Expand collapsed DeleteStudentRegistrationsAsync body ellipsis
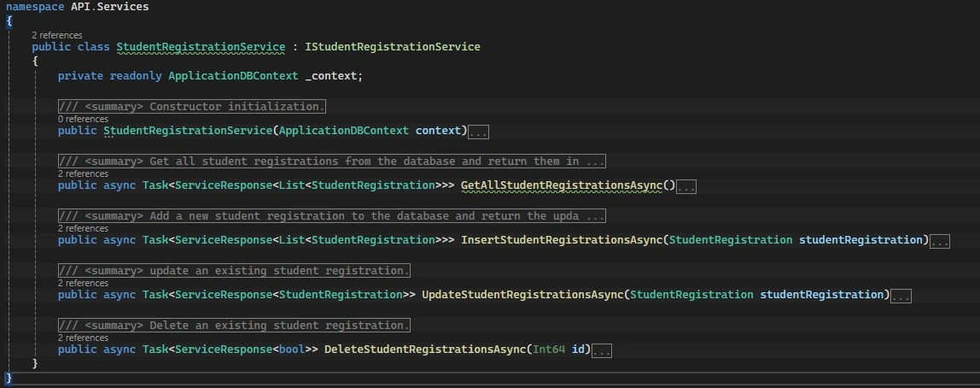The height and width of the screenshot is (388, 980). click(601, 350)
